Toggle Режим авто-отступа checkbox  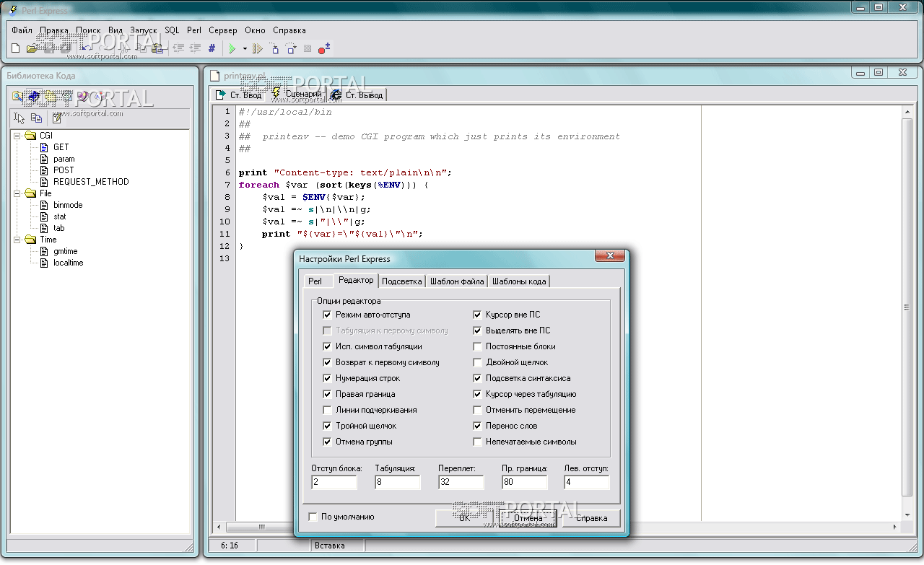(x=327, y=315)
